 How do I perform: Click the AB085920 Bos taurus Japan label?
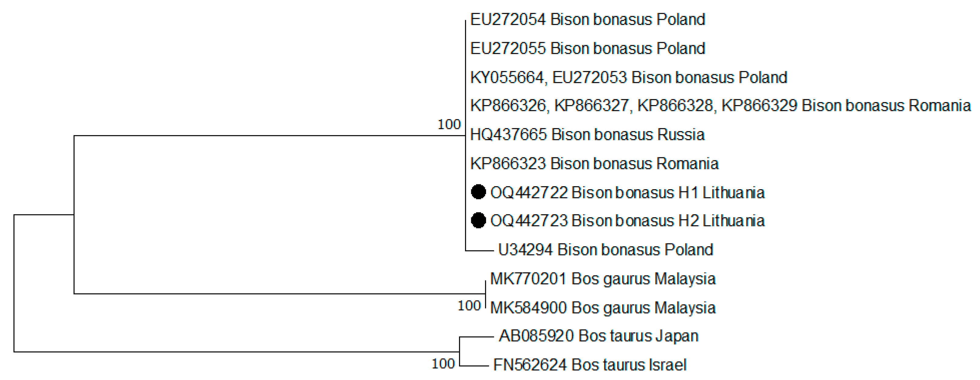pos(598,336)
